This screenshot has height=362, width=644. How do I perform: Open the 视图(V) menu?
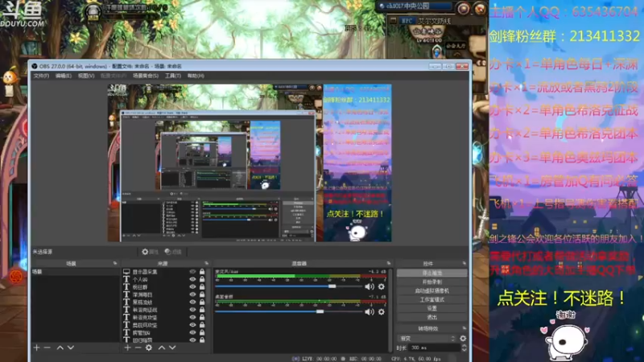86,76
